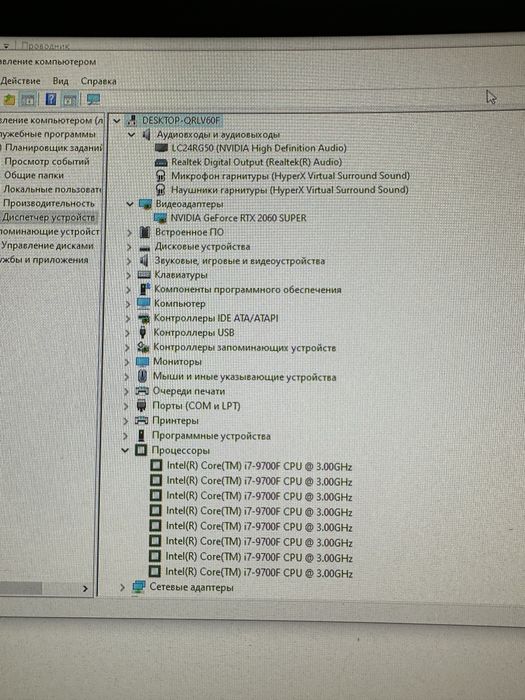Click the NVIDIA GeForce RTX 2060 SUPER icon
Viewport: 525px width, 700px height.
pos(160,218)
